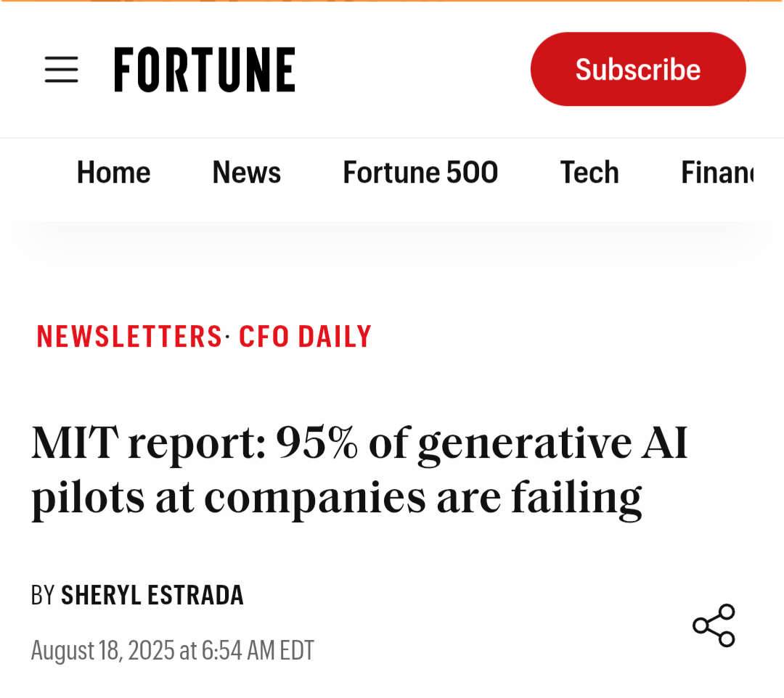Viewport: 784px width, 698px height.
Task: Click the orange banner strip at top
Action: 392,1
